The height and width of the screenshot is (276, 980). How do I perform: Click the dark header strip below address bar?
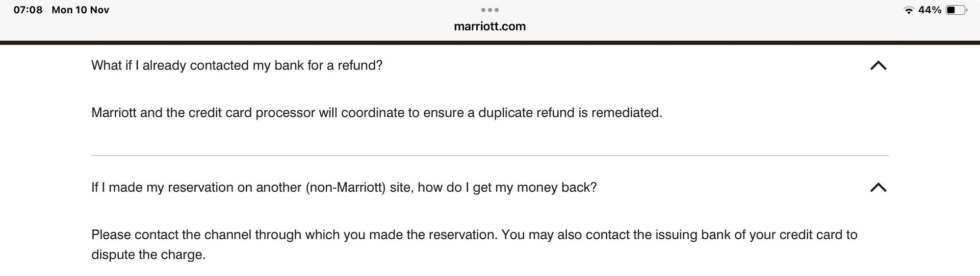[x=490, y=43]
